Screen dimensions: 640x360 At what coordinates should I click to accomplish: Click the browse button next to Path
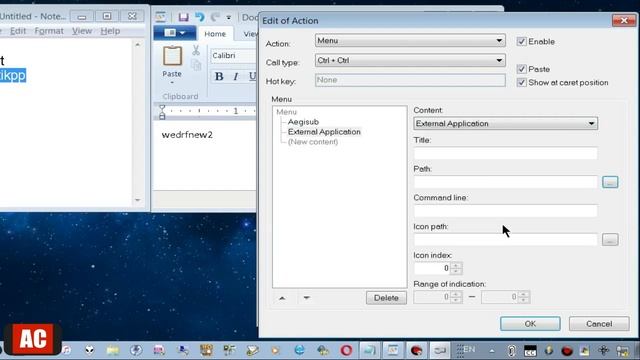pos(610,182)
